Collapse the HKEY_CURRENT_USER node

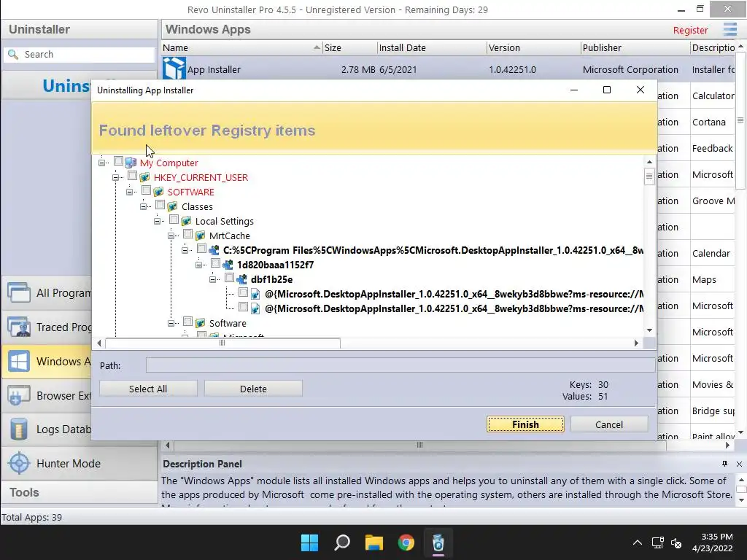115,178
